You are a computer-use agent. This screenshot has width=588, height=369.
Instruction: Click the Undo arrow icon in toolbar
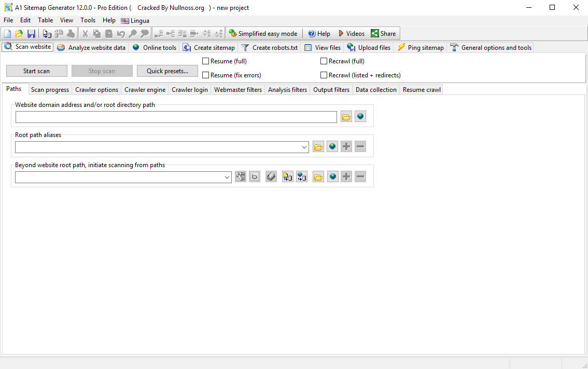pyautogui.click(x=121, y=34)
